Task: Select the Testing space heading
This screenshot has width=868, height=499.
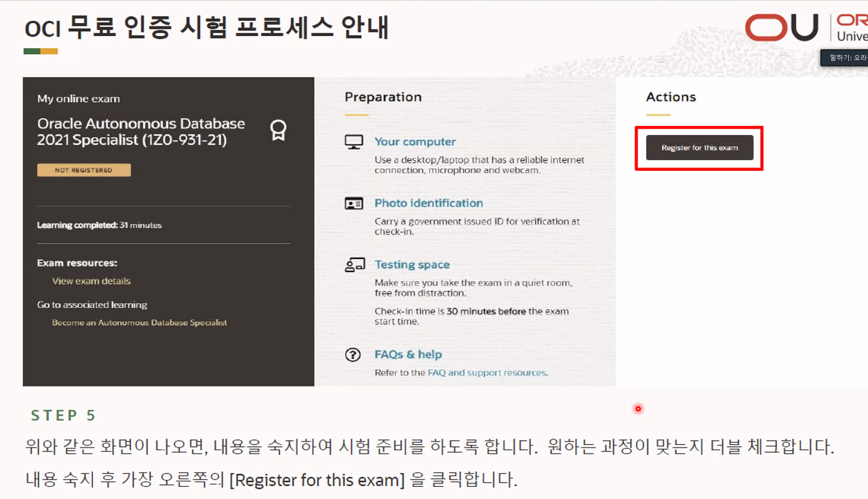Action: [412, 265]
